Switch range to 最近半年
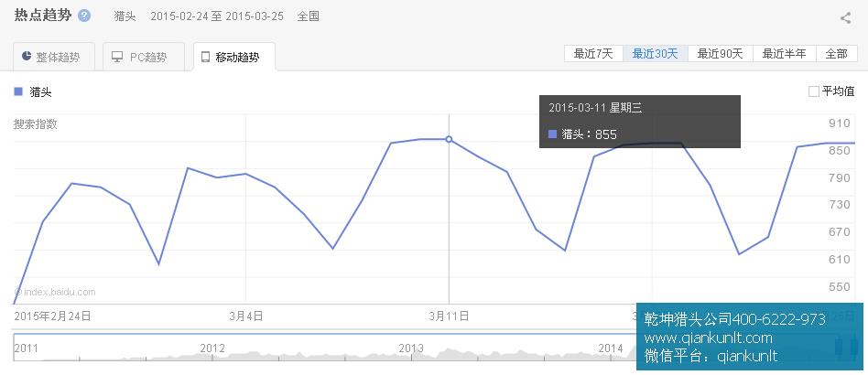 point(784,53)
